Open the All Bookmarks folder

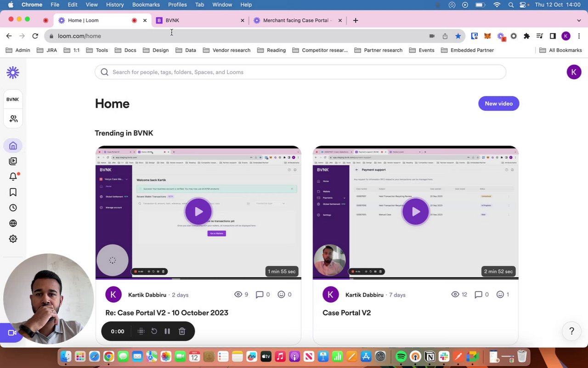point(560,50)
